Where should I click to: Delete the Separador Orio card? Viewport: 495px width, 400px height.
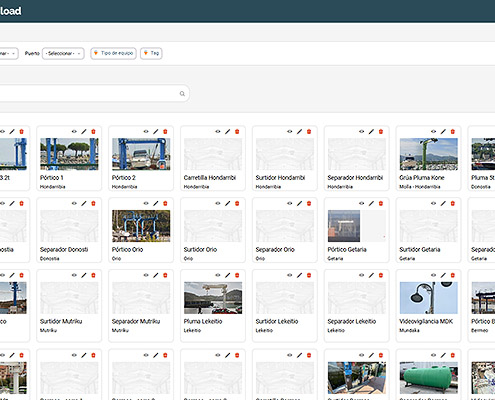point(309,203)
